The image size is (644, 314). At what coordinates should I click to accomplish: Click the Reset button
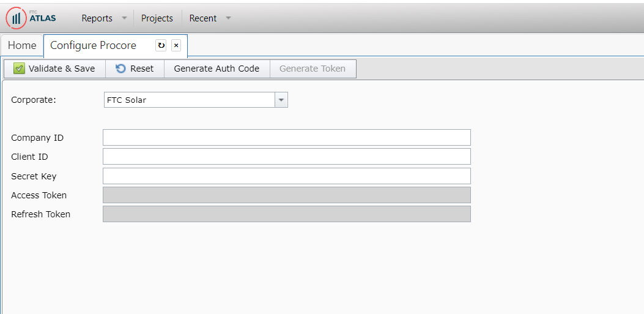click(x=135, y=69)
